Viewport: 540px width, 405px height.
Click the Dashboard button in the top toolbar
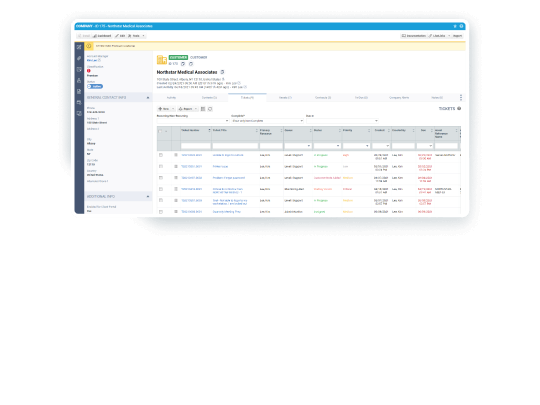point(102,36)
